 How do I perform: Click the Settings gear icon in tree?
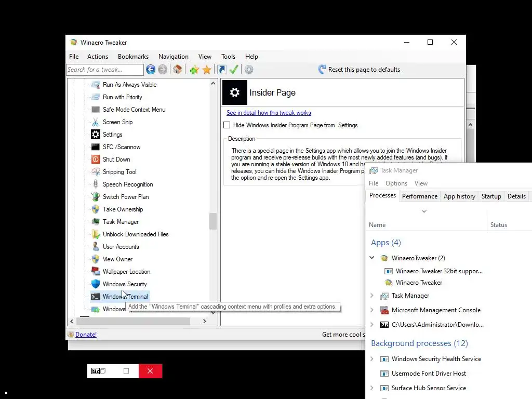(x=96, y=135)
